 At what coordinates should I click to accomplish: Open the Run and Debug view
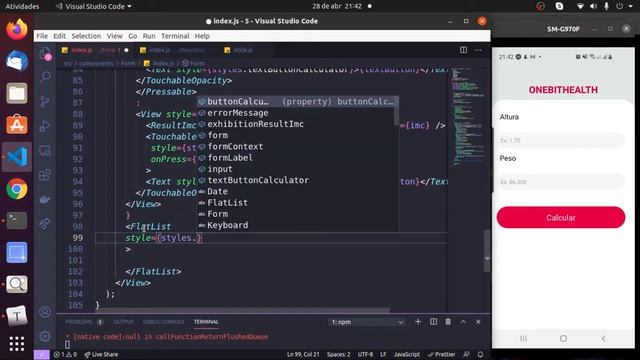(x=45, y=126)
